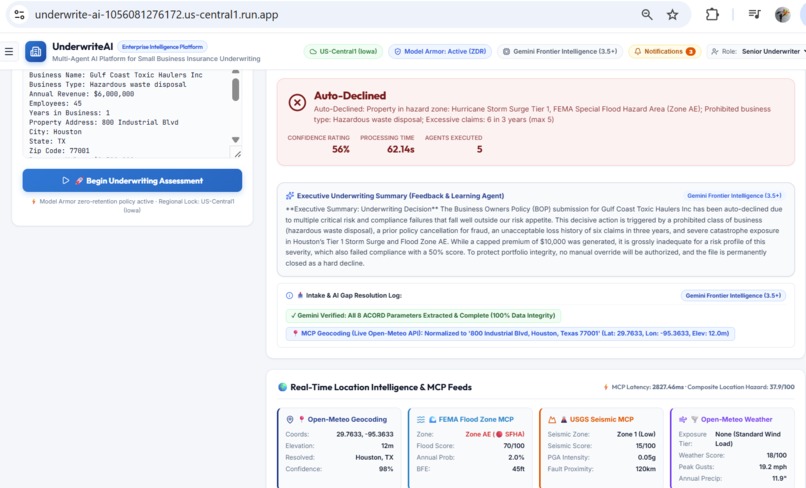
Task: Click the text area scroll down arrow
Action: tap(235, 140)
